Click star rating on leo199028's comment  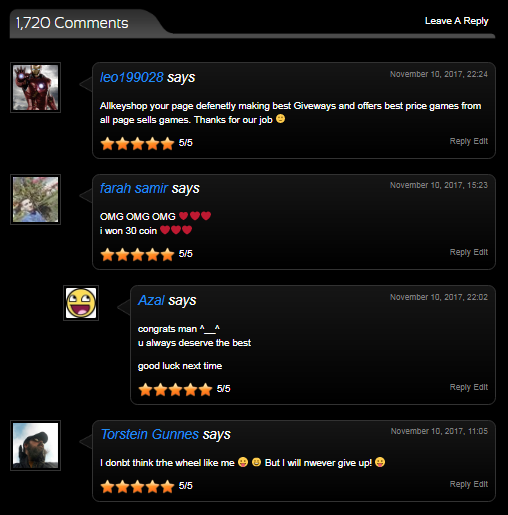coord(137,144)
